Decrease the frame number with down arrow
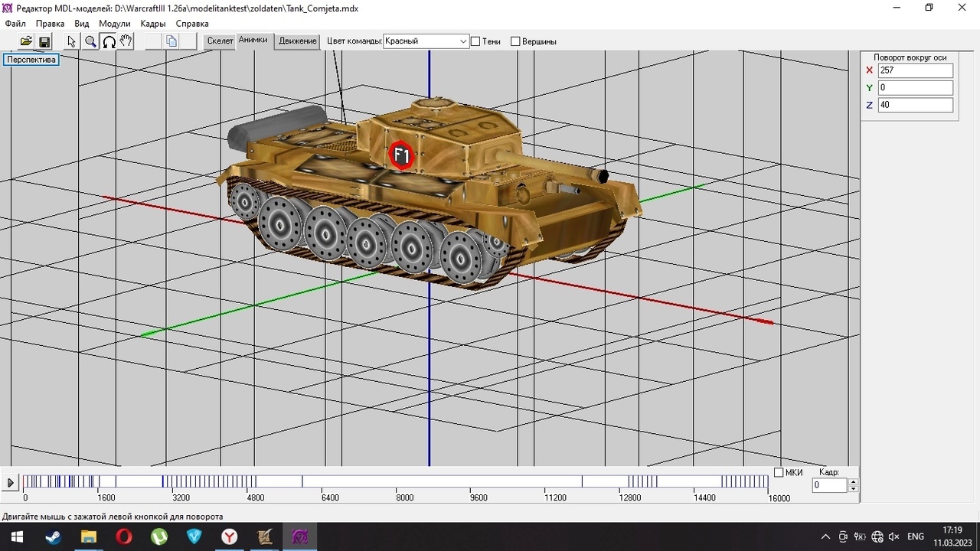The image size is (980, 551). [x=854, y=489]
